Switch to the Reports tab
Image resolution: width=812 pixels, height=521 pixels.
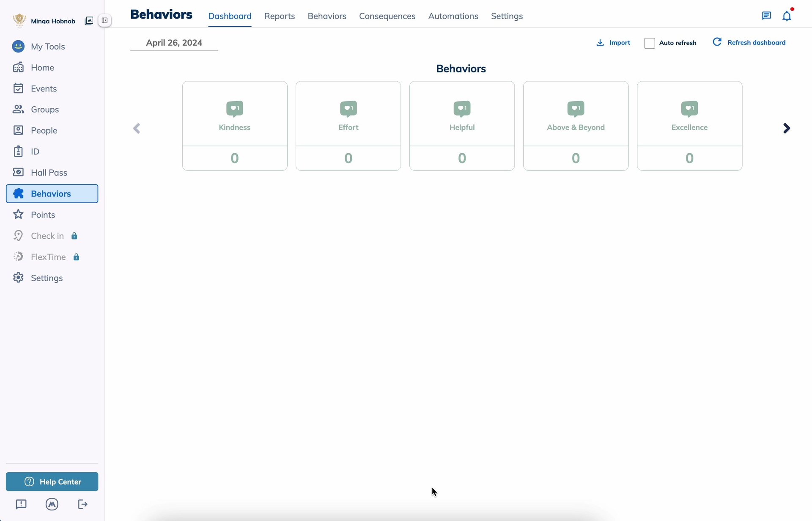279,16
